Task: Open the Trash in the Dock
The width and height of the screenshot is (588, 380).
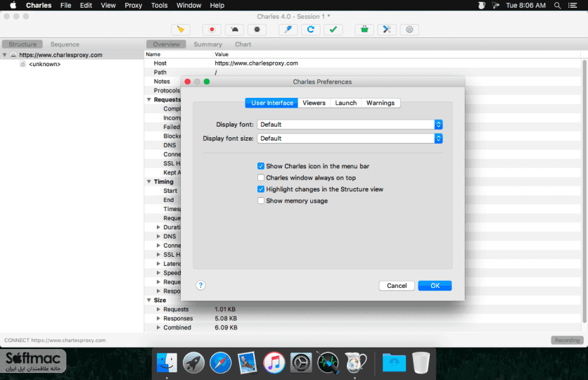Action: tap(421, 362)
